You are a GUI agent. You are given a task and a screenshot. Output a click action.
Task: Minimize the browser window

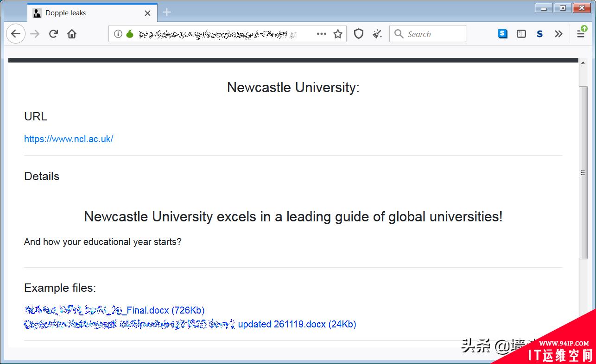pos(544,8)
